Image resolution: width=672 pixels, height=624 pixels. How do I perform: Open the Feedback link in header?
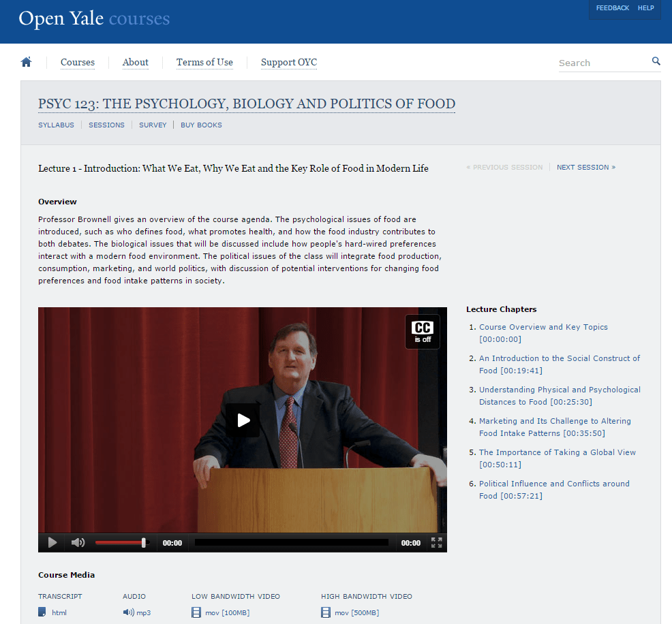[x=612, y=8]
